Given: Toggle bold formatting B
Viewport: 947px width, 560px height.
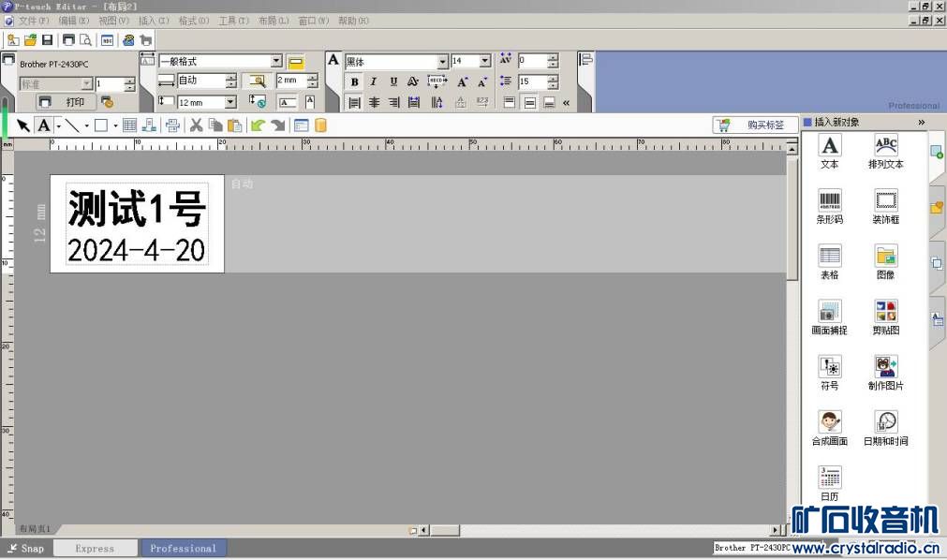Looking at the screenshot, I should coord(354,81).
